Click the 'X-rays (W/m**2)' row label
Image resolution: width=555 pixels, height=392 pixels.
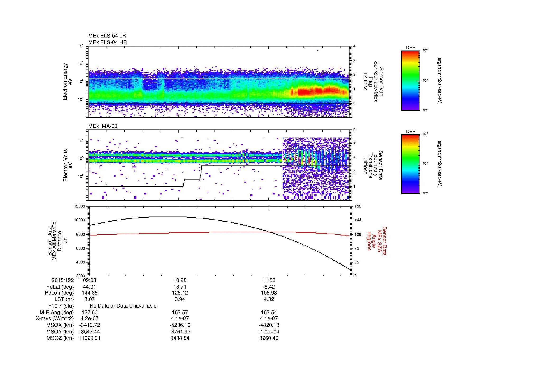coord(55,318)
